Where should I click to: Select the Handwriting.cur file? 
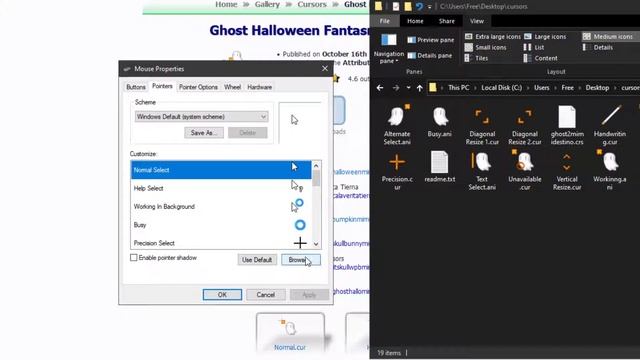[x=610, y=124]
